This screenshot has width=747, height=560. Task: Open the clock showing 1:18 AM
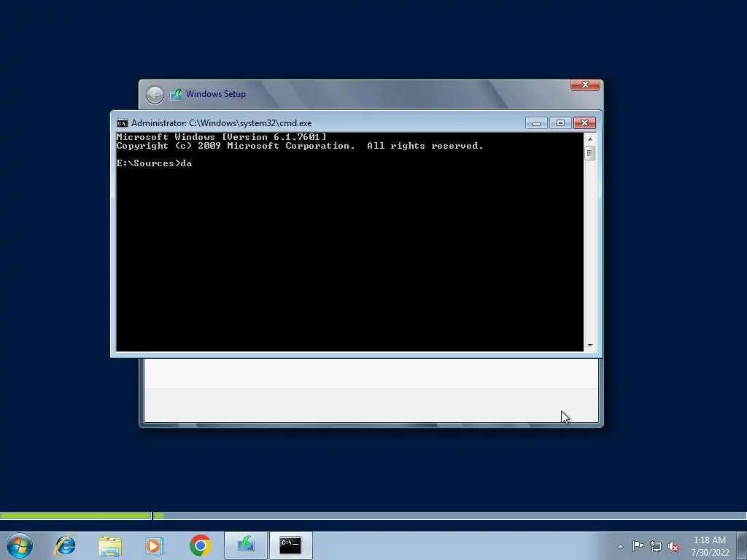coord(710,546)
